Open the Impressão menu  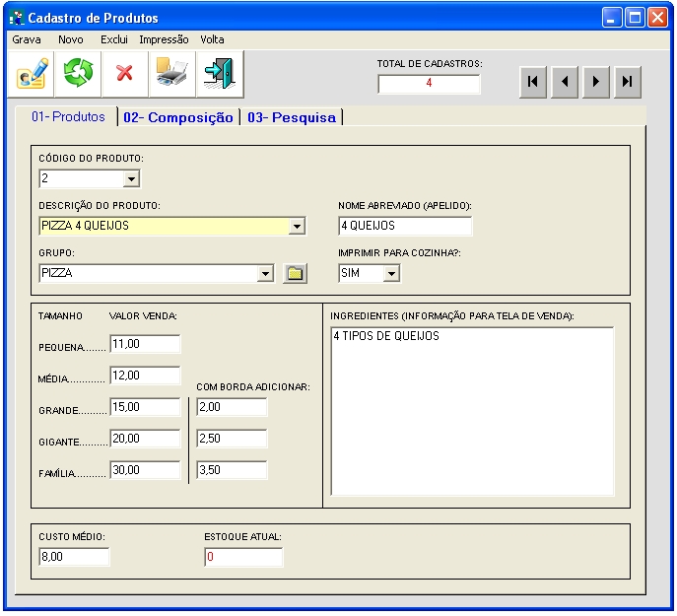[x=165, y=39]
